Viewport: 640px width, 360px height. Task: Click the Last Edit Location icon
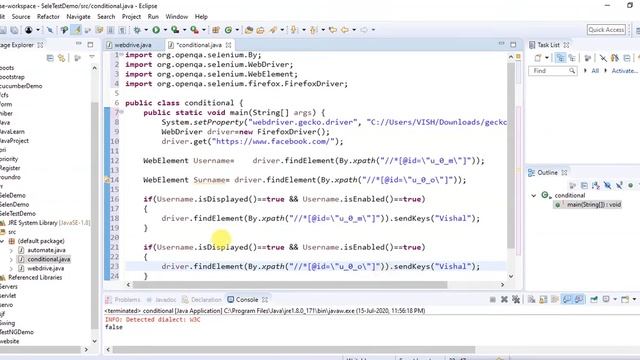tap(333, 30)
